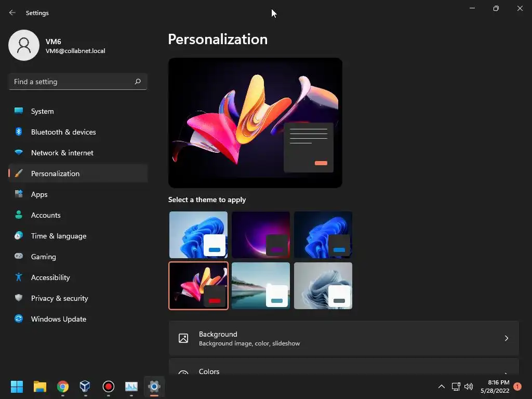Select Personalization in the sidebar

[78, 174]
